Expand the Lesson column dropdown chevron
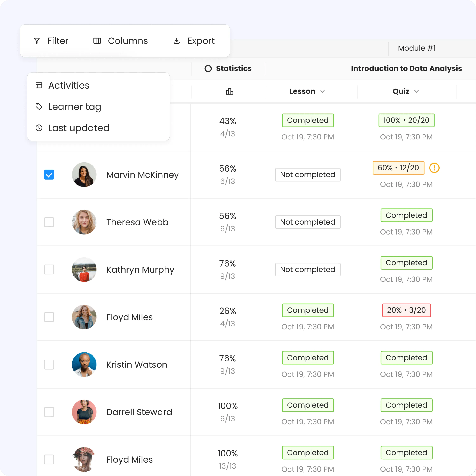 point(323,92)
